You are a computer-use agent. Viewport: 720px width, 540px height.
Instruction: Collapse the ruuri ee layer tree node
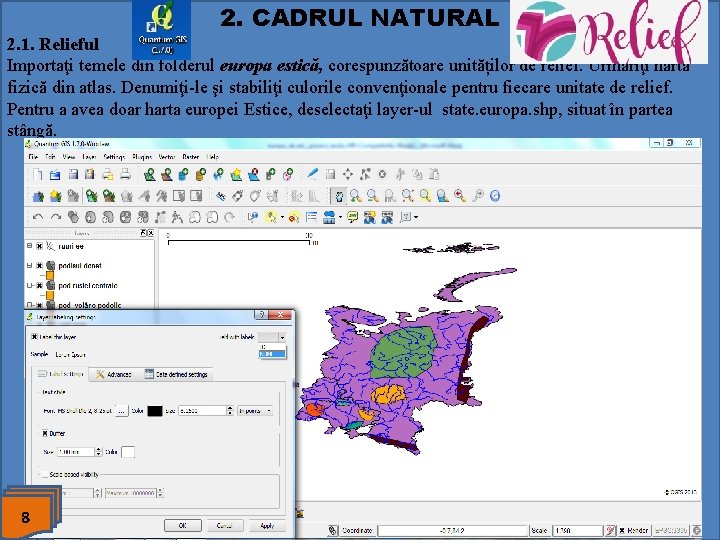pos(29,246)
